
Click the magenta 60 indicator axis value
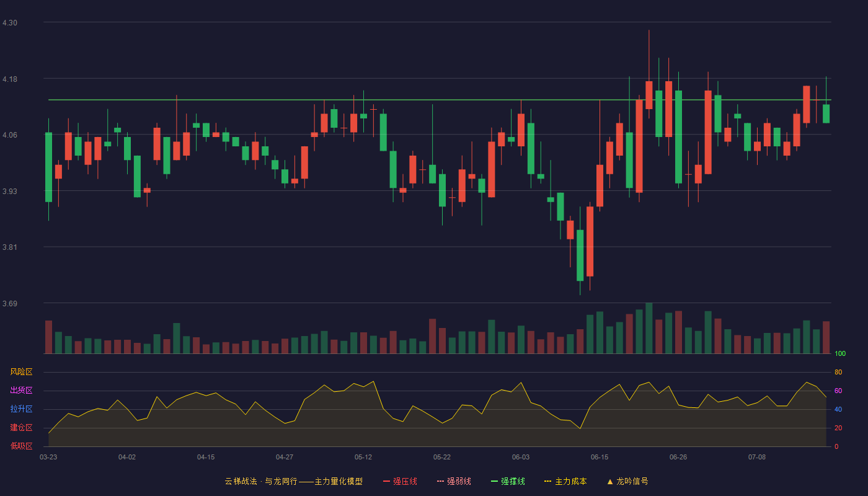coord(838,391)
